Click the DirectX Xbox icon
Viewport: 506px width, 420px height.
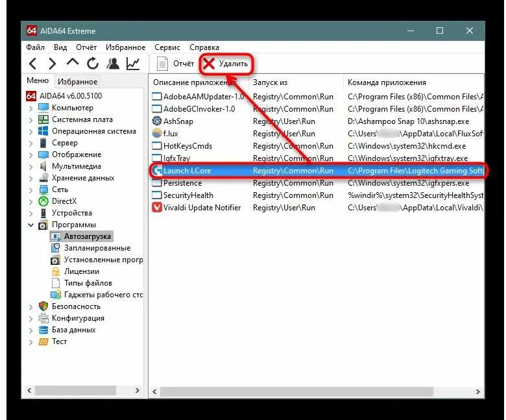click(x=43, y=201)
